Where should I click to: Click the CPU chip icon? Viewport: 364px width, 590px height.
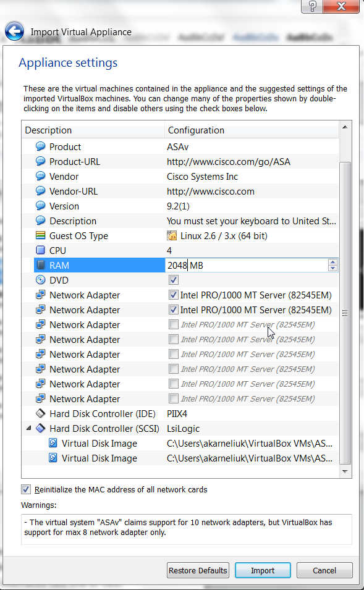click(40, 250)
